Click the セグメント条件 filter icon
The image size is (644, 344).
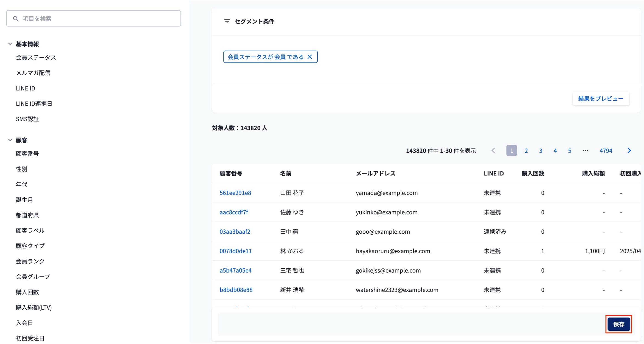pyautogui.click(x=227, y=22)
